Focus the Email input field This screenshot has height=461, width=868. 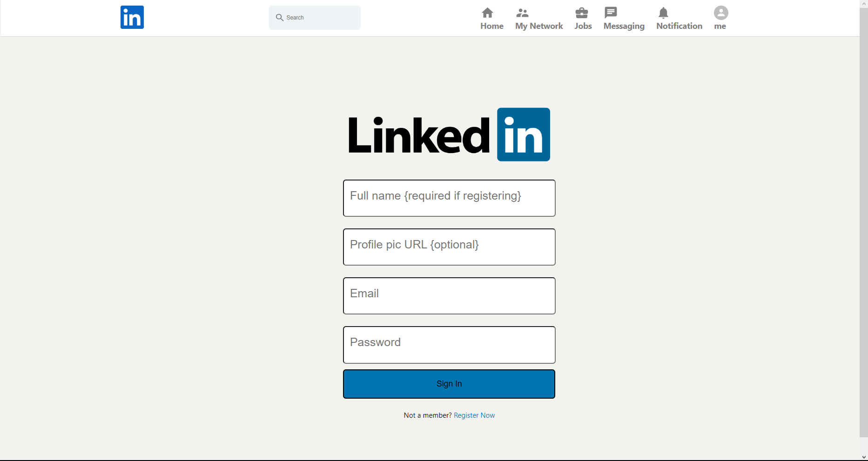click(449, 296)
